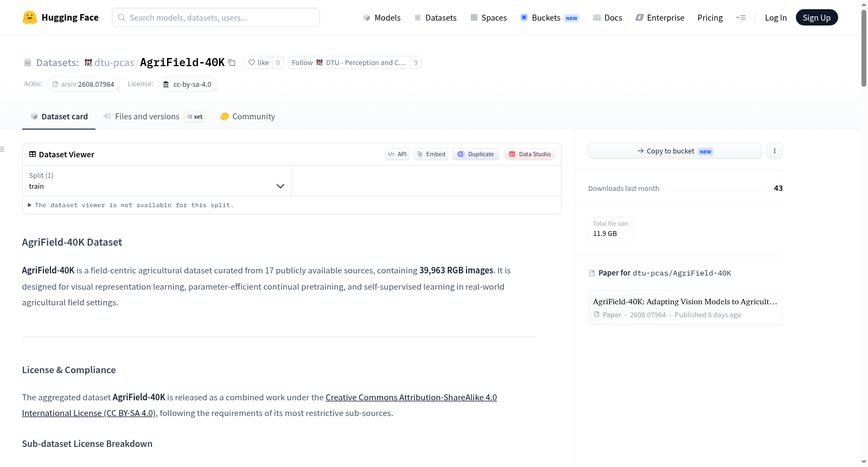The image size is (868, 467).
Task: Switch to the Community tab
Action: tap(247, 117)
